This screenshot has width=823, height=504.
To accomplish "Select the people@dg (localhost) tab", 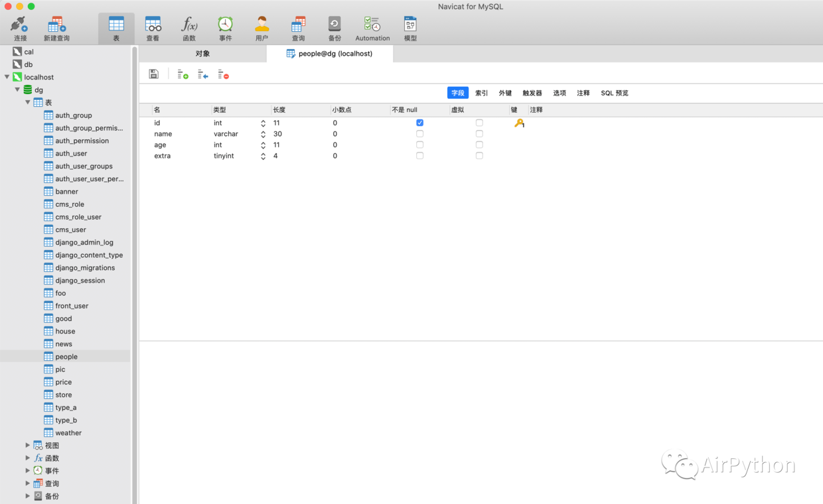I will pos(330,54).
